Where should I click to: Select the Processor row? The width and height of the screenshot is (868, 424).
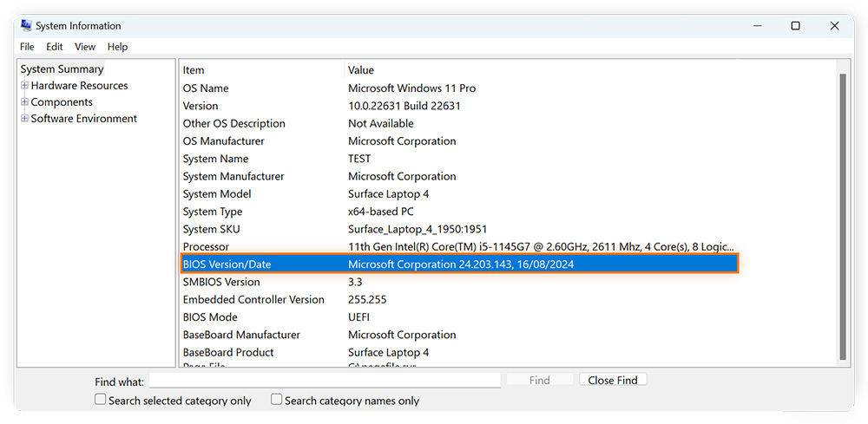(x=459, y=247)
